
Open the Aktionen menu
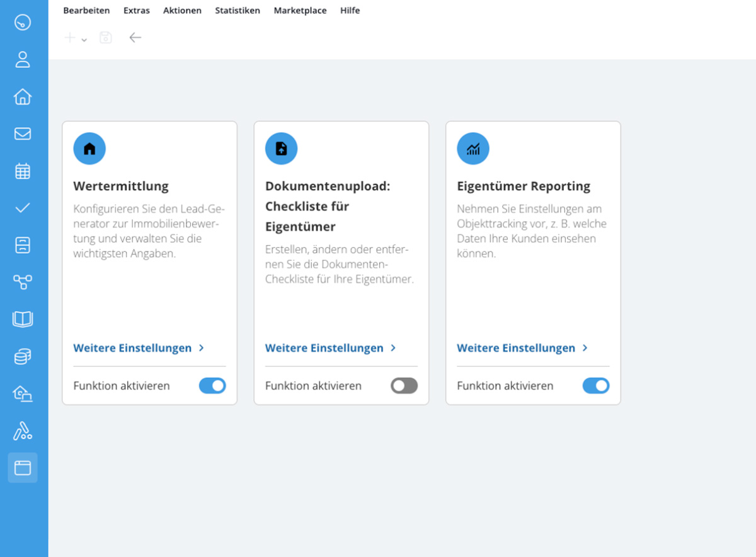[182, 11]
